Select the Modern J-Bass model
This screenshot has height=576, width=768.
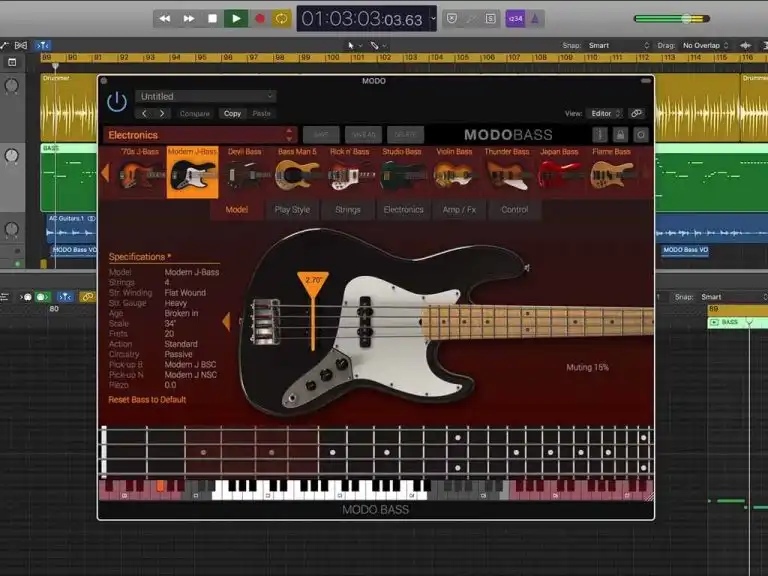(x=192, y=171)
